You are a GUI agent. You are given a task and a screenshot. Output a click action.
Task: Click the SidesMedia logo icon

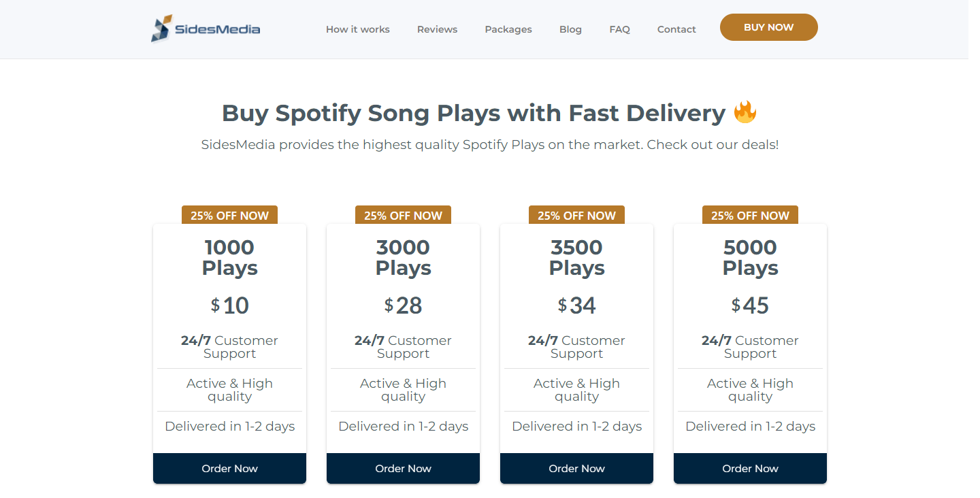(161, 29)
